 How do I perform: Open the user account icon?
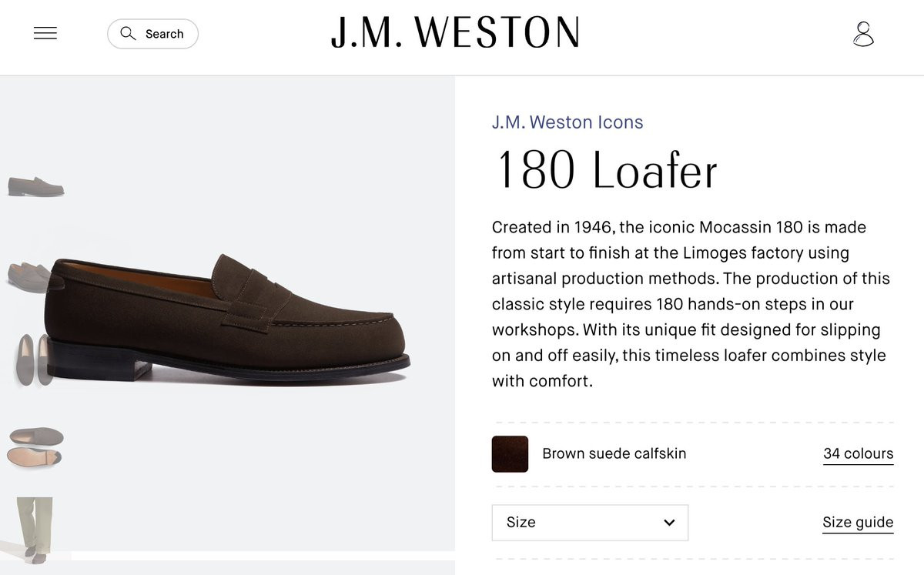tap(863, 34)
